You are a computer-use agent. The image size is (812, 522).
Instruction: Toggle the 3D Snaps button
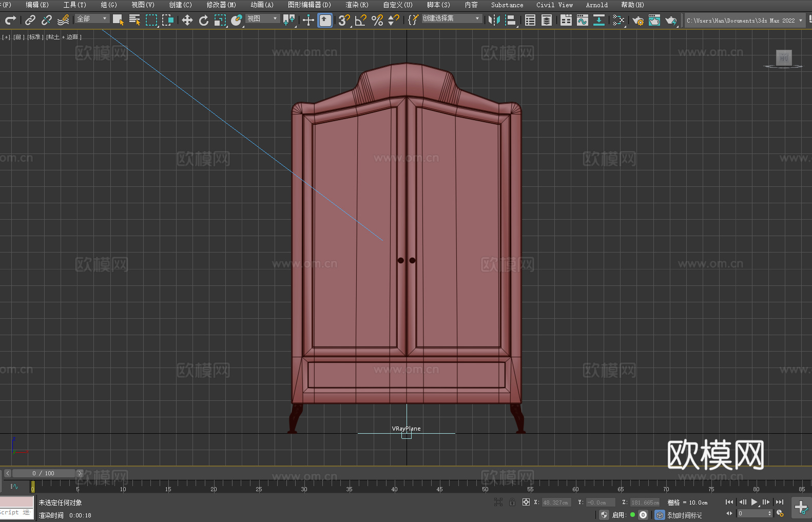(344, 20)
